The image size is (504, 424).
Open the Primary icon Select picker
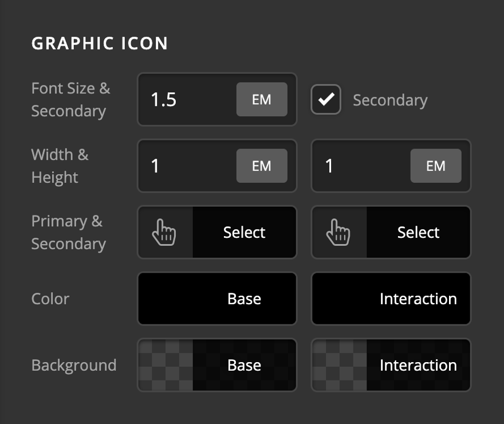click(x=244, y=232)
